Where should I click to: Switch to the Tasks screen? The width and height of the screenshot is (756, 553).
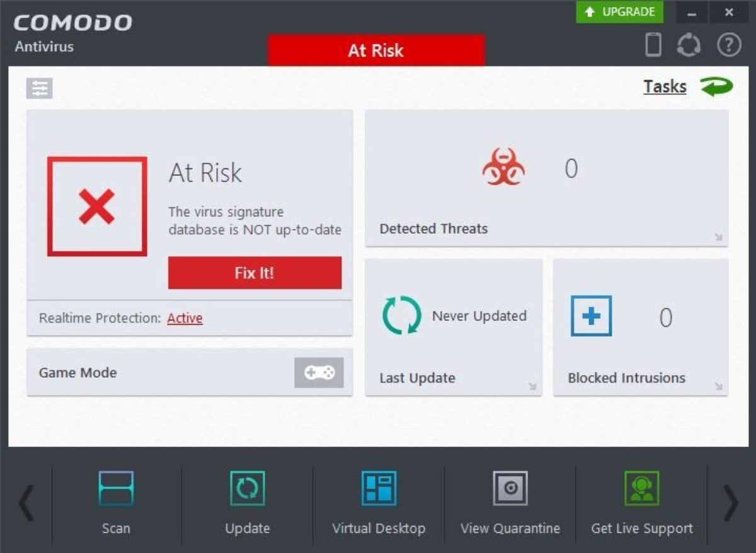coord(665,86)
